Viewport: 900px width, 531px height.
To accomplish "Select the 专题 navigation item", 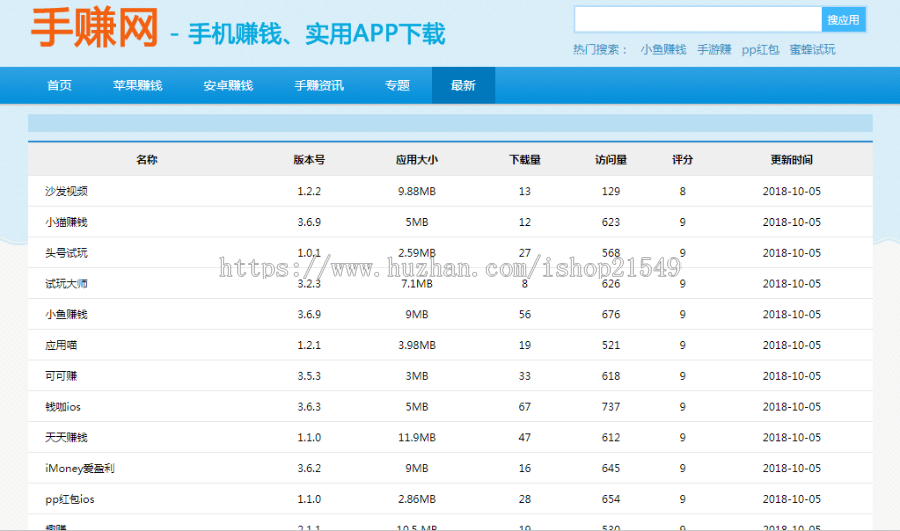I will (397, 86).
